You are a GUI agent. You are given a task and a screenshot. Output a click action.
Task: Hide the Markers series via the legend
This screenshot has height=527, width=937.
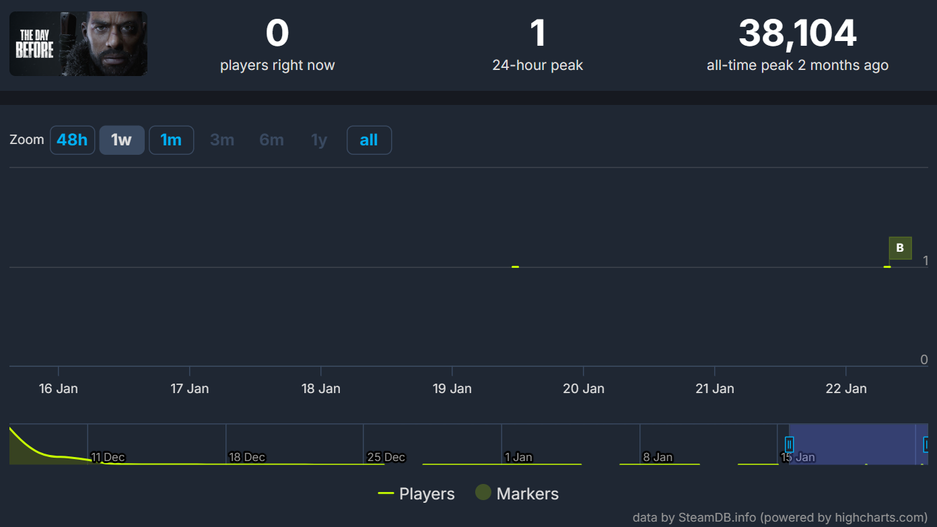point(517,494)
